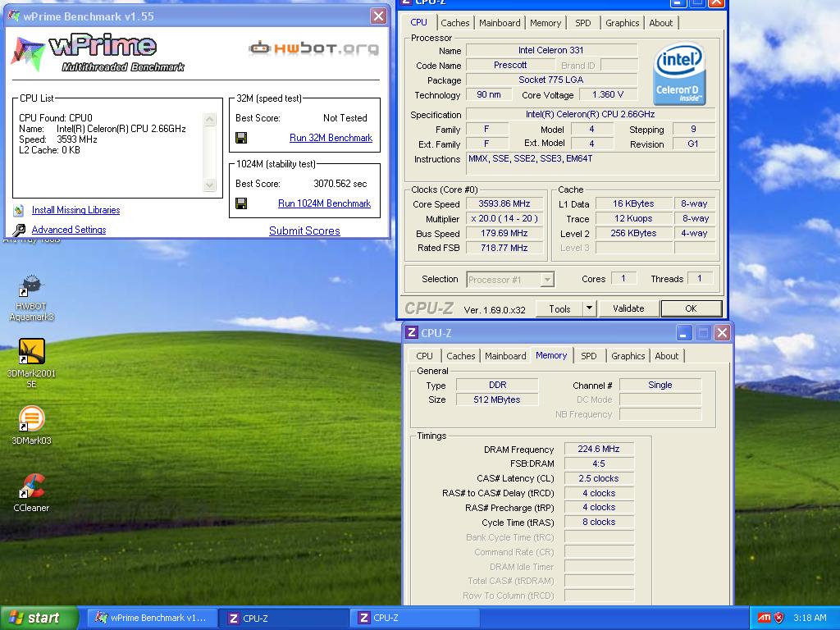The image size is (840, 630).
Task: Click Submit Scores link
Action: coord(304,231)
